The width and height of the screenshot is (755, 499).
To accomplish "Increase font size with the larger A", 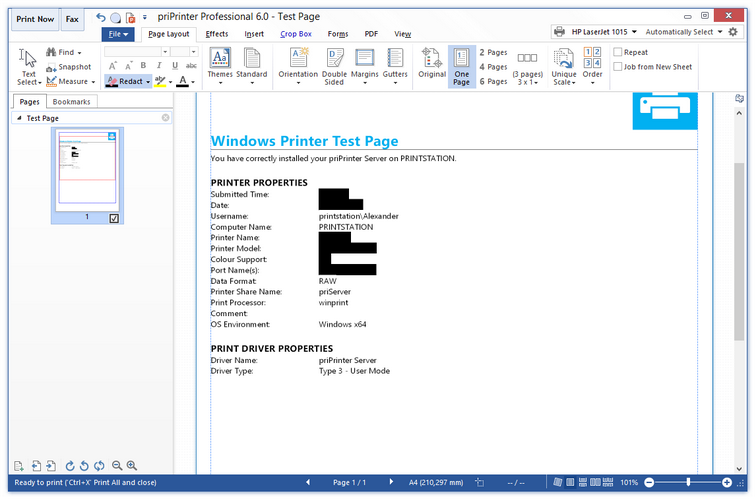I will (112, 66).
